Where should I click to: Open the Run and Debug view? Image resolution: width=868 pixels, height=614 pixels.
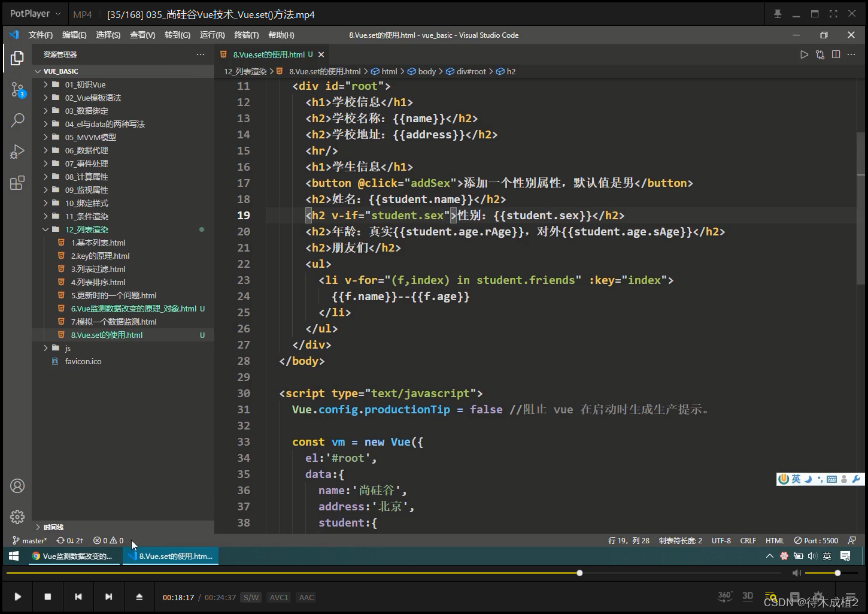[x=17, y=152]
